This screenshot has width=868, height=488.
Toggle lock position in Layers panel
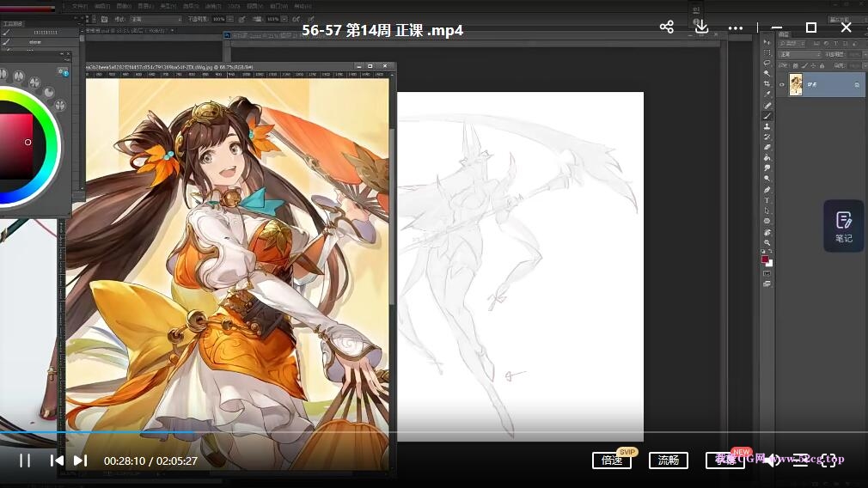click(813, 65)
